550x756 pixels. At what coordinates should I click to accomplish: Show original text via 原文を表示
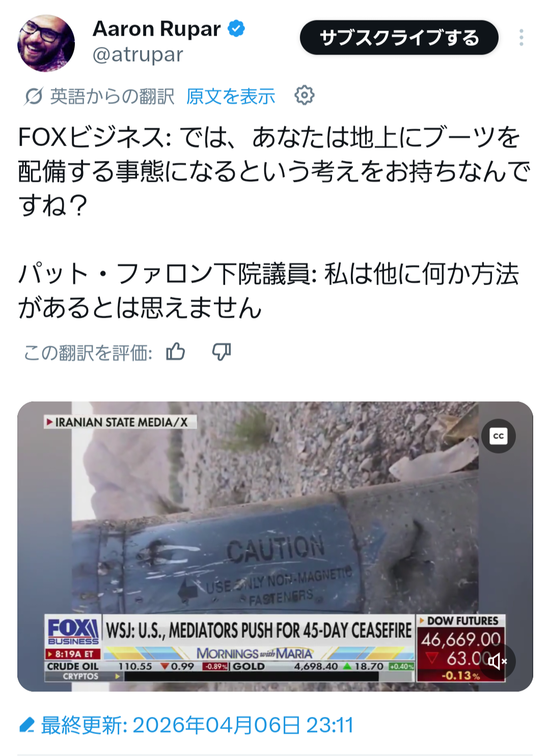[231, 96]
